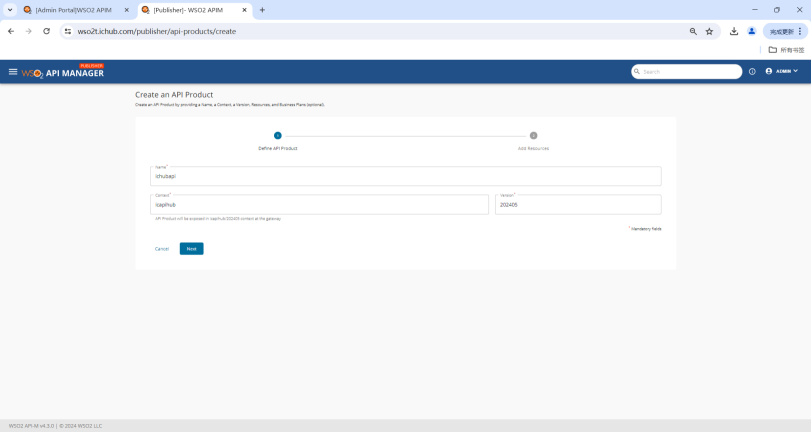The width and height of the screenshot is (811, 433).
Task: Open the browser profile avatar icon
Action: [x=752, y=31]
